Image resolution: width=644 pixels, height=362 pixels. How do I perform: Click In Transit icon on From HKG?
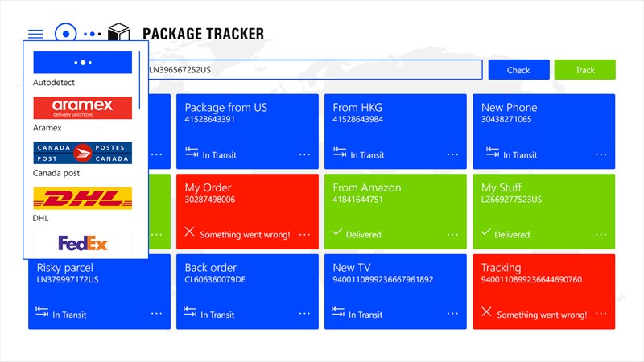(340, 152)
